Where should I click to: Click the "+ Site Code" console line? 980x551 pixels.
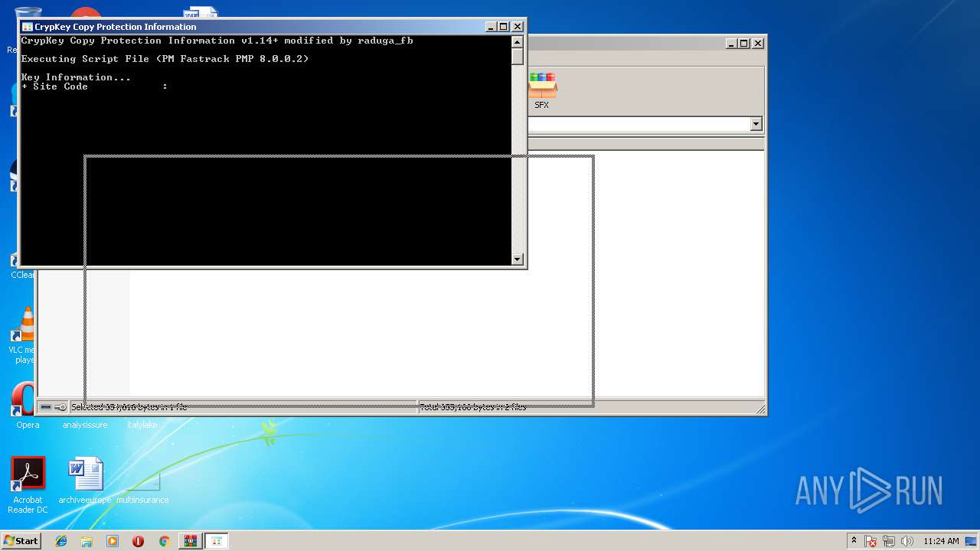tap(94, 86)
